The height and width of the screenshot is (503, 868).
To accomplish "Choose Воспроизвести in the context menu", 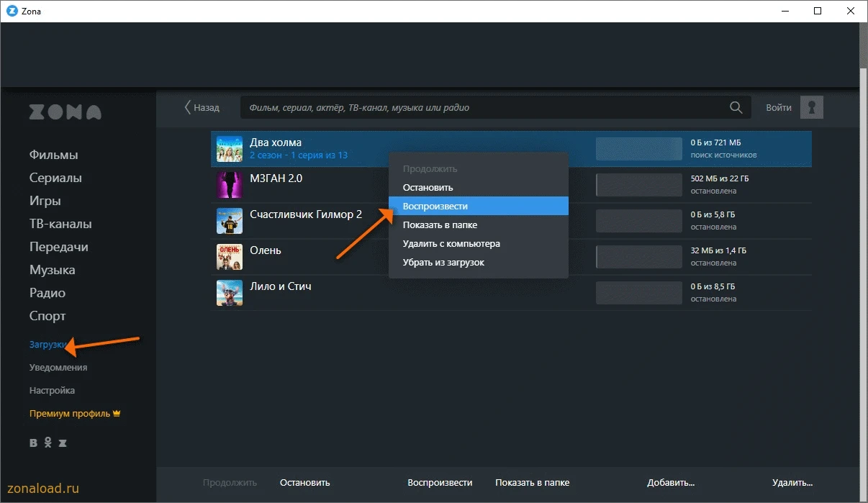I will (x=479, y=206).
